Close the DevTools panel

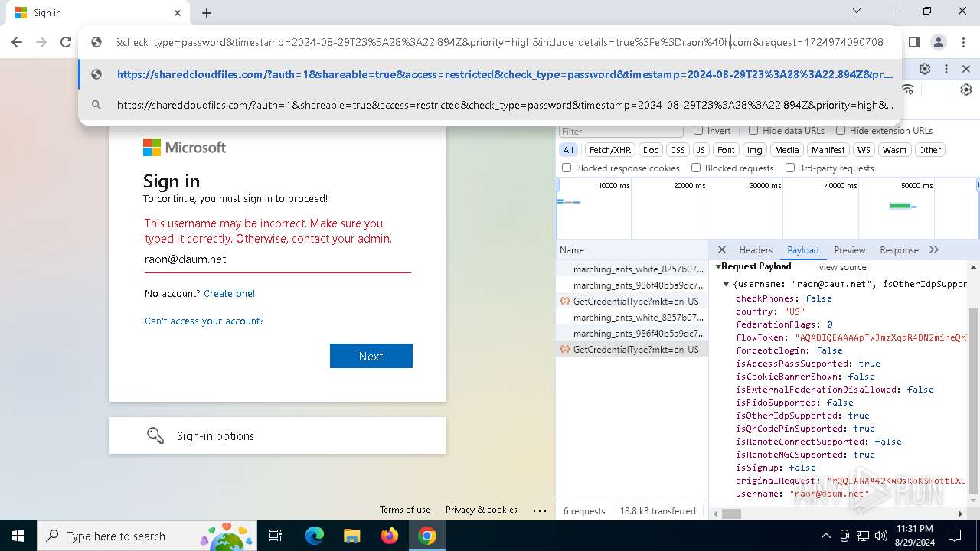(x=966, y=69)
